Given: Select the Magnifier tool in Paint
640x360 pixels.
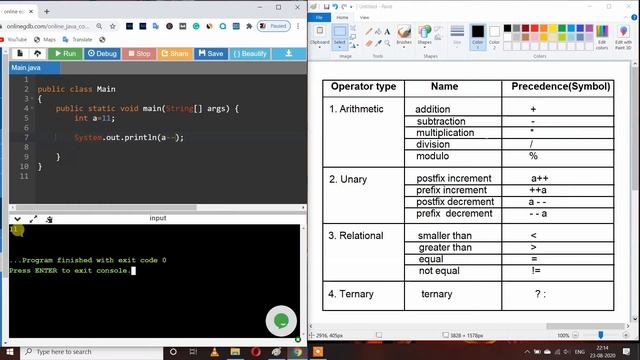Looking at the screenshot, I should coord(387,43).
